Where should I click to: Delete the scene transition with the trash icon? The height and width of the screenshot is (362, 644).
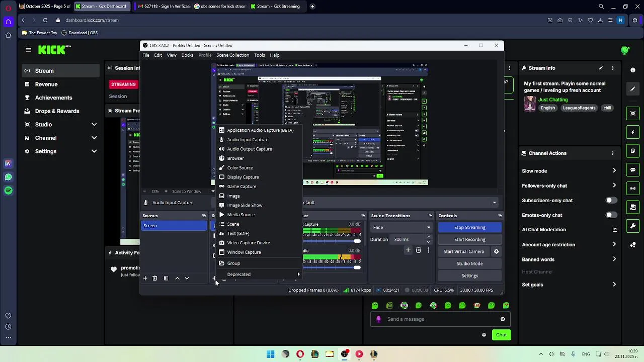point(418,250)
